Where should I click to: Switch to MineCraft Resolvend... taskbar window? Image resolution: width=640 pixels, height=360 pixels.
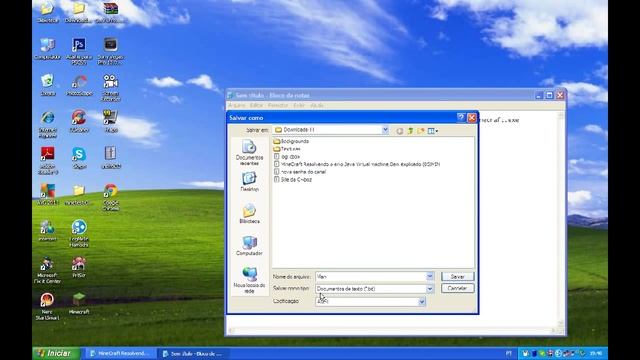click(x=120, y=353)
